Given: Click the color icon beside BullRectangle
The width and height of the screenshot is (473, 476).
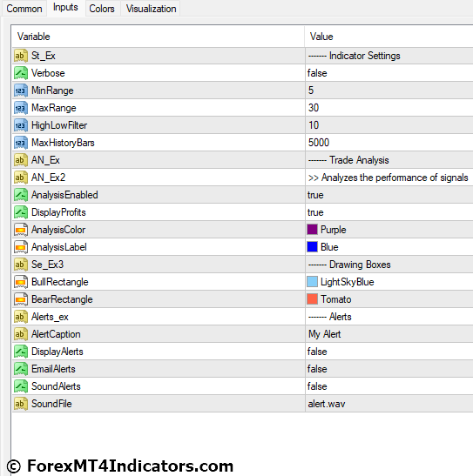Looking at the screenshot, I should [20, 282].
